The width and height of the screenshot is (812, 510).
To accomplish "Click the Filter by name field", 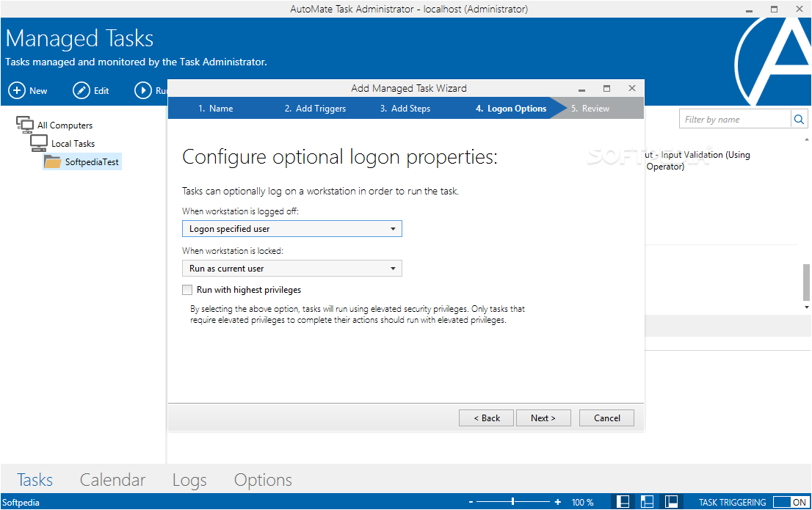I will pos(736,120).
